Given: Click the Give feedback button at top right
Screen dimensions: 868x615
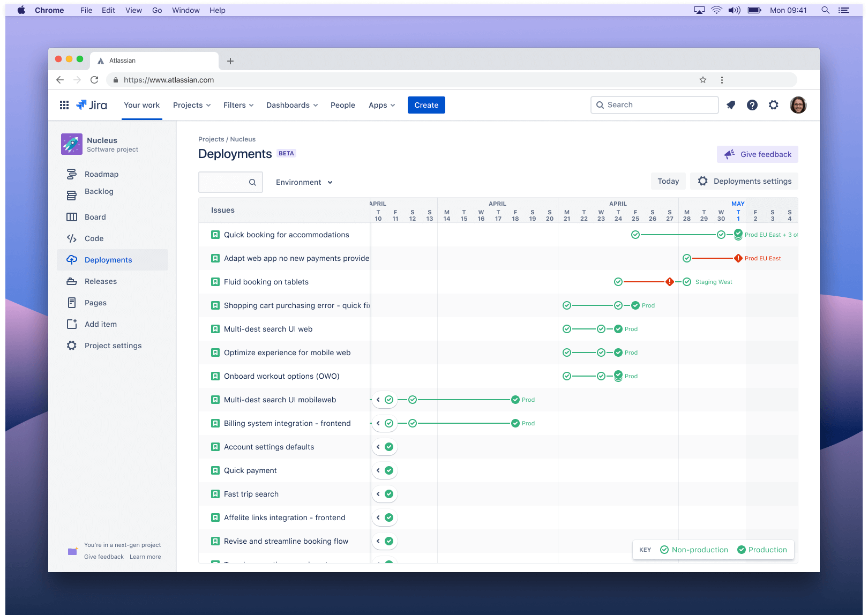Looking at the screenshot, I should click(x=757, y=154).
